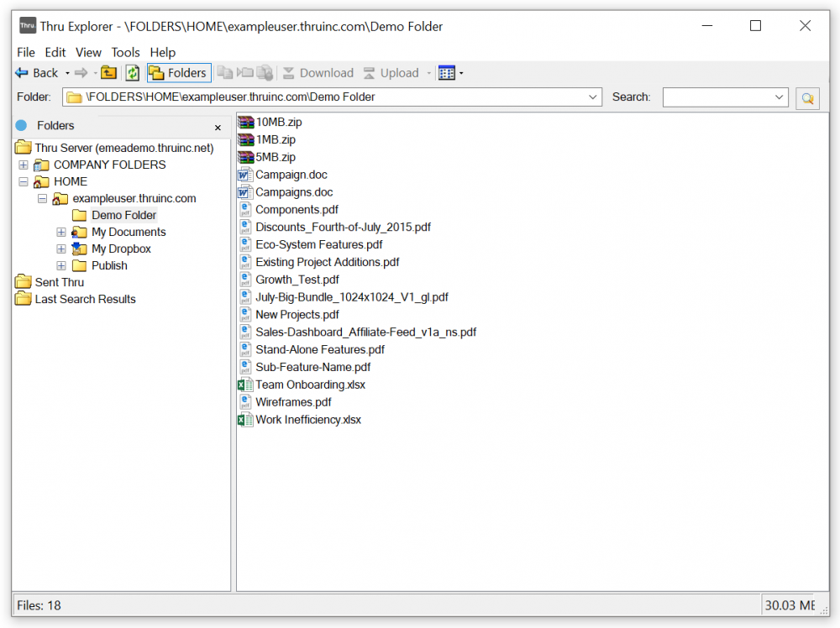The image size is (840, 628).
Task: Toggle the Folders pane button
Action: 179,73
